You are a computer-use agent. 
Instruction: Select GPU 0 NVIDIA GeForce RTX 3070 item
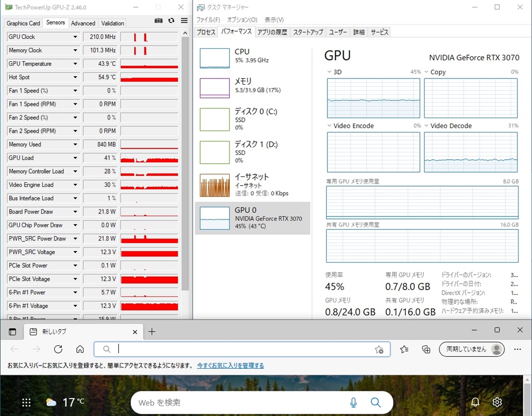pos(252,218)
